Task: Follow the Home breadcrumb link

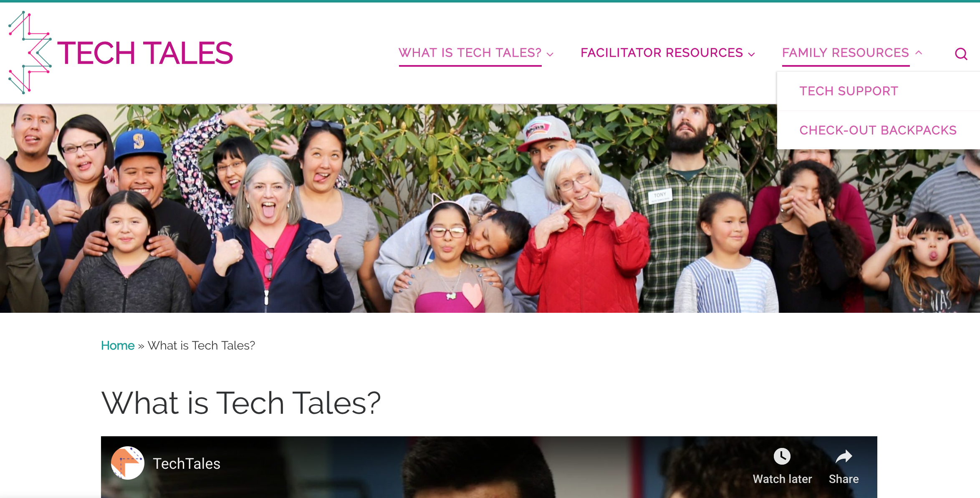Action: tap(118, 345)
